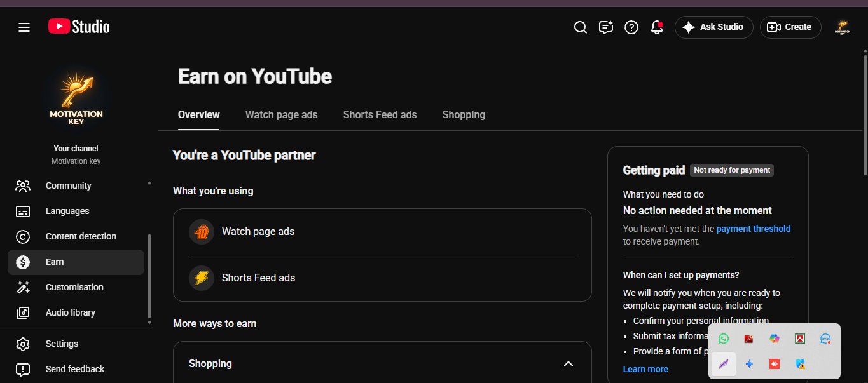The width and height of the screenshot is (868, 383).
Task: Select the Overview tab
Action: pyautogui.click(x=198, y=115)
